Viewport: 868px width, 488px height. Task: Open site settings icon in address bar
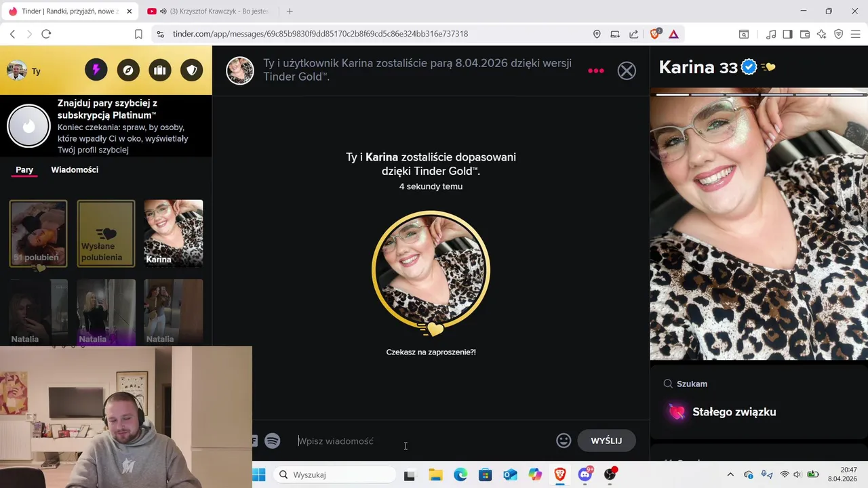pyautogui.click(x=159, y=34)
